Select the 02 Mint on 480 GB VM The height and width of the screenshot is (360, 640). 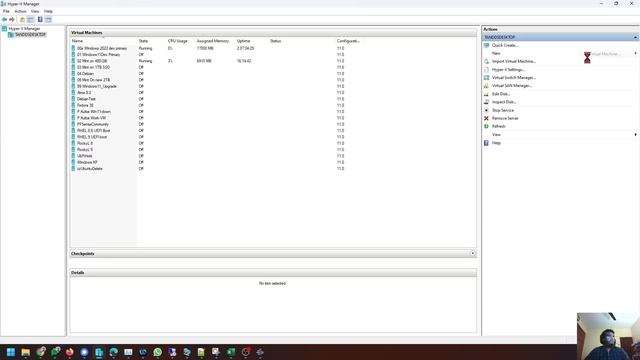click(92, 61)
